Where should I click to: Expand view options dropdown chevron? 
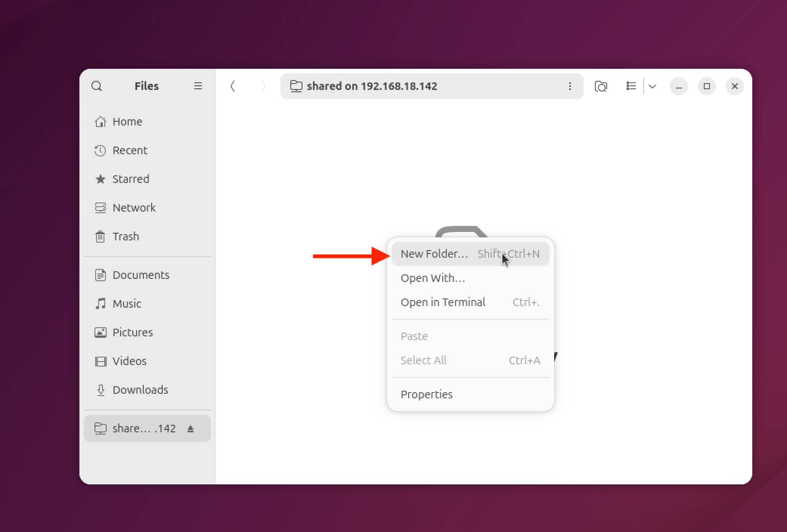653,86
